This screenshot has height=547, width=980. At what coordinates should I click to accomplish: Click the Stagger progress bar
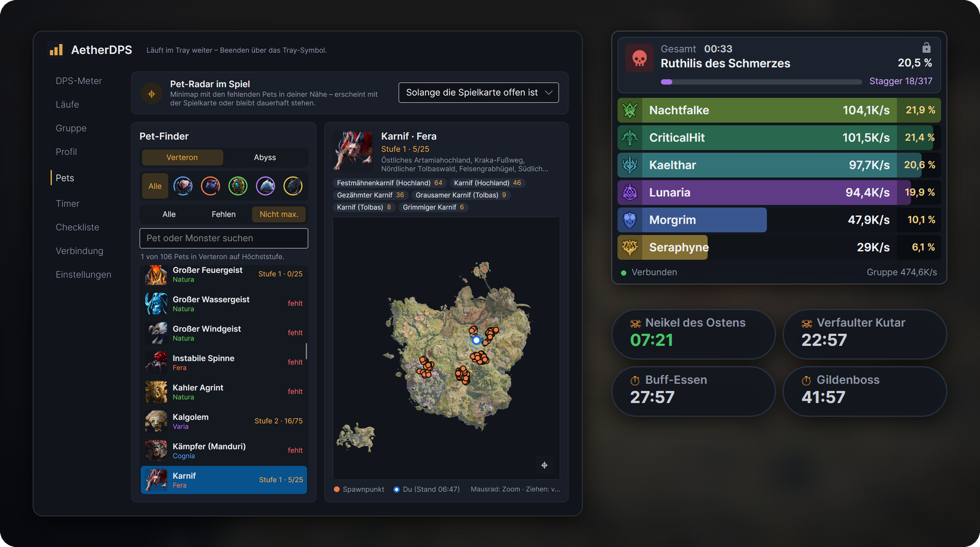[x=761, y=81]
